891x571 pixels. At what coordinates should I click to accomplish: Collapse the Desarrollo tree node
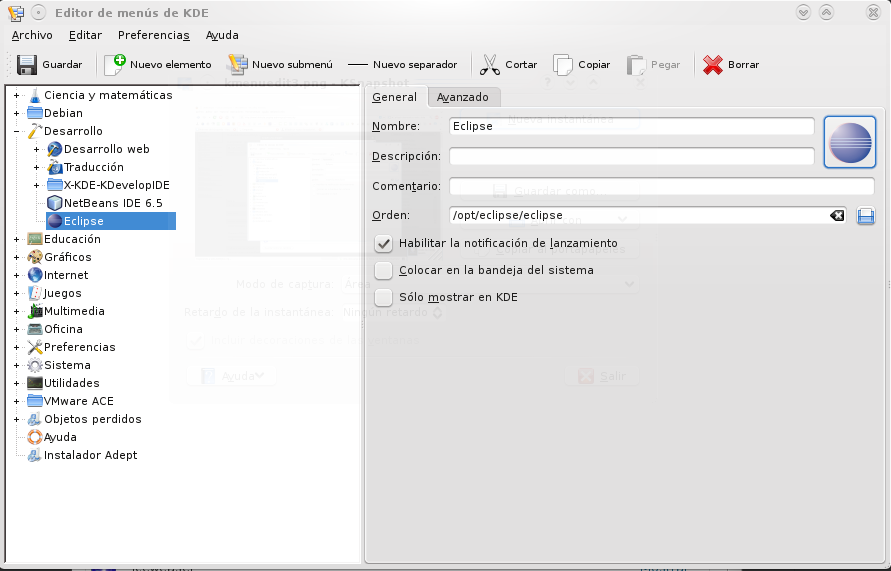pos(16,131)
